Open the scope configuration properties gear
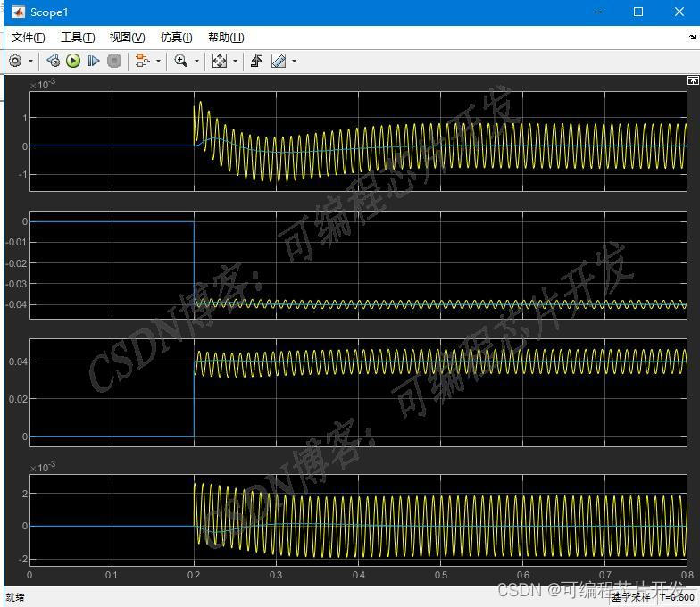The width and height of the screenshot is (700, 607). point(15,61)
